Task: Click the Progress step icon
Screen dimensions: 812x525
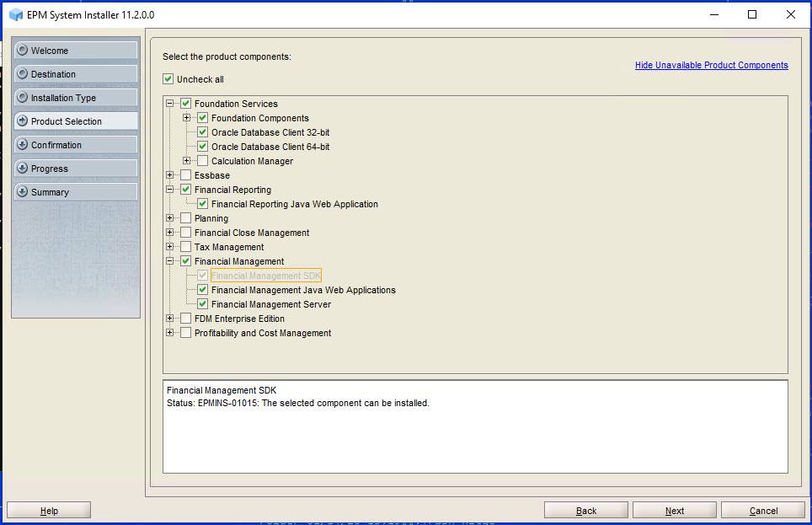Action: (22, 168)
